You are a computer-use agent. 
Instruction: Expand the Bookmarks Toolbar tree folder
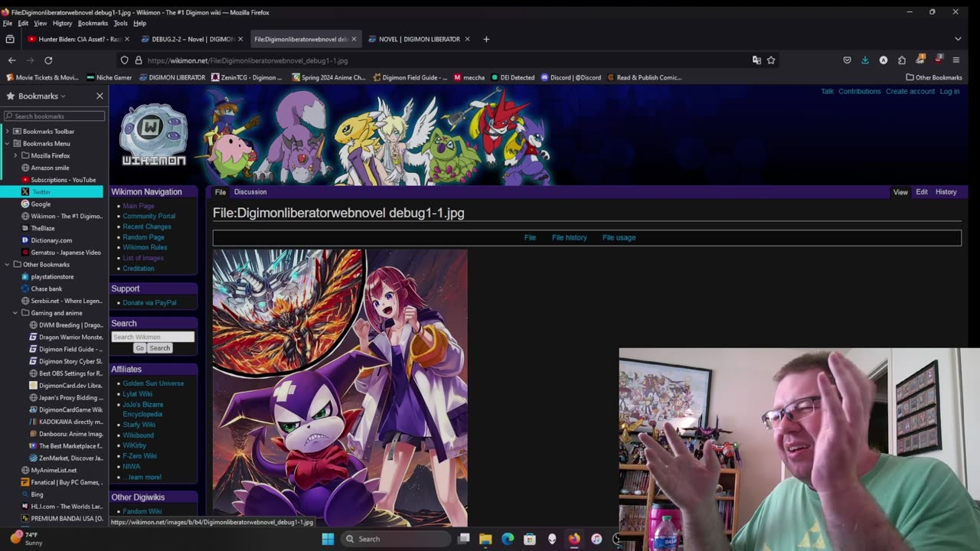[x=7, y=132]
